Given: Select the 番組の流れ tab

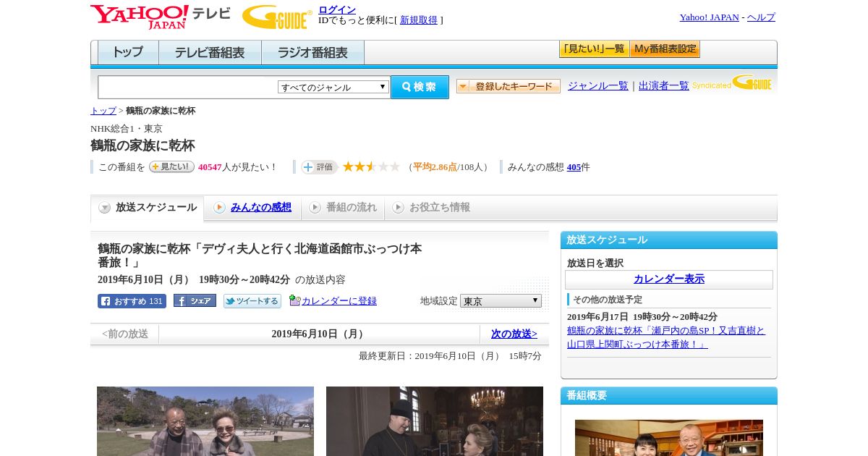Looking at the screenshot, I should pyautogui.click(x=343, y=208).
